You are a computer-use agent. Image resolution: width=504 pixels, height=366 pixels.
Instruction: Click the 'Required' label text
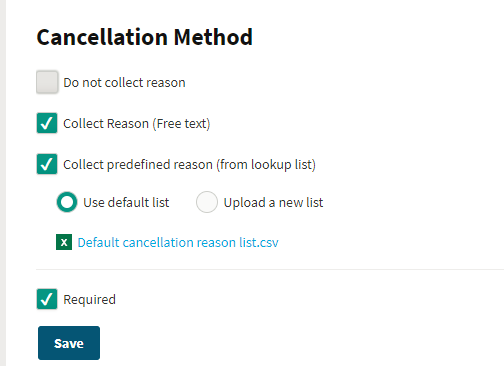89,300
